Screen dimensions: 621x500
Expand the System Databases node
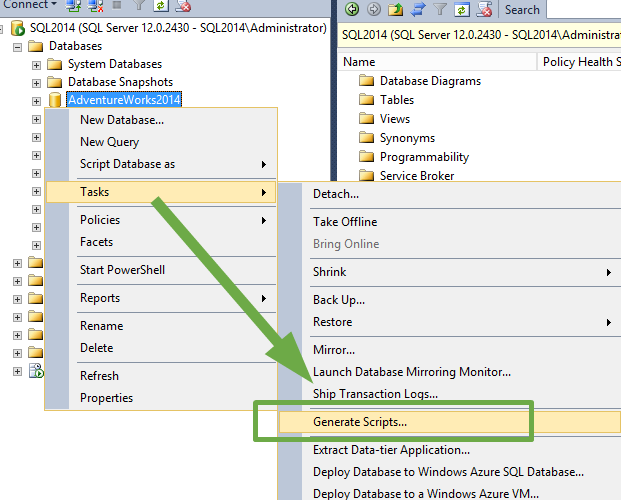tap(36, 65)
